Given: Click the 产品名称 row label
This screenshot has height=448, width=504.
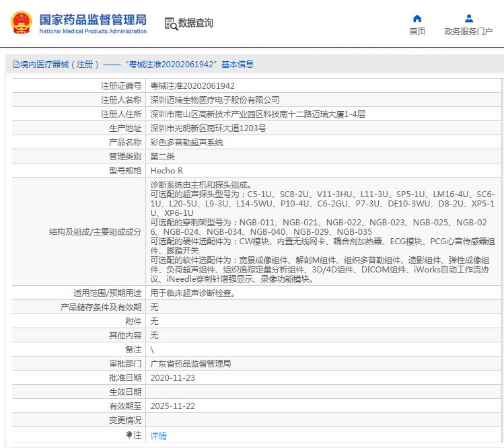Looking at the screenshot, I should coord(125,143).
